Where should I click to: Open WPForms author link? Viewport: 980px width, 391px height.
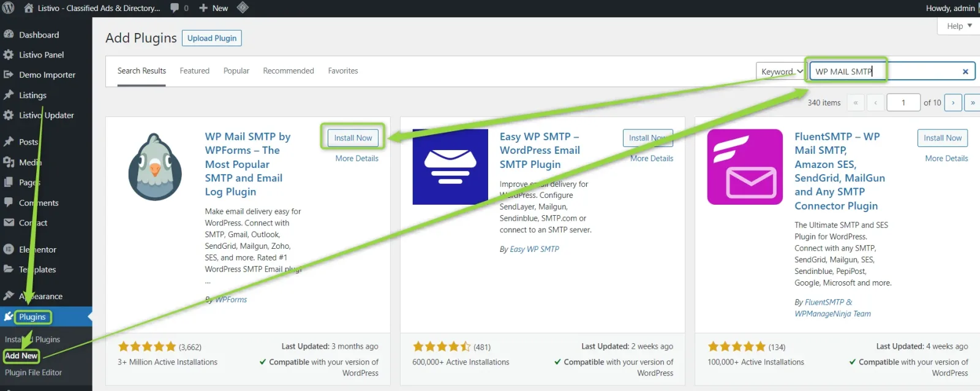[x=231, y=299]
